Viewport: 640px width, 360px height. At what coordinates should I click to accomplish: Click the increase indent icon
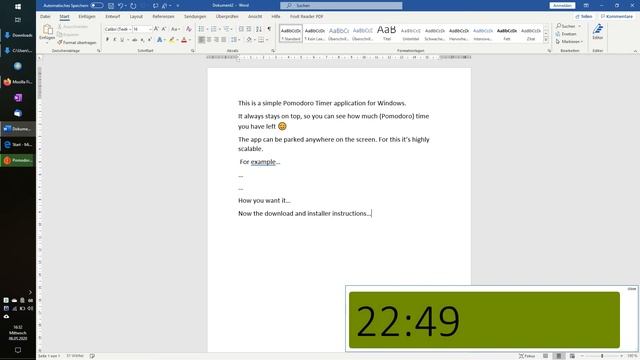click(x=249, y=29)
